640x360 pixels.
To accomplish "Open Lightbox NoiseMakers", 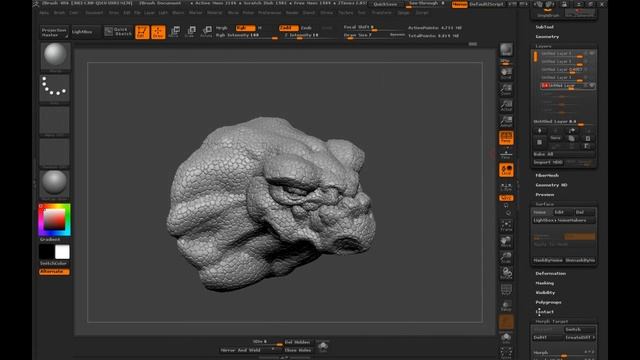I will [x=564, y=220].
